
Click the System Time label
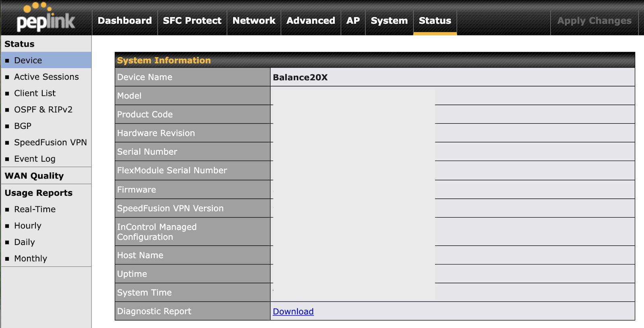click(144, 293)
